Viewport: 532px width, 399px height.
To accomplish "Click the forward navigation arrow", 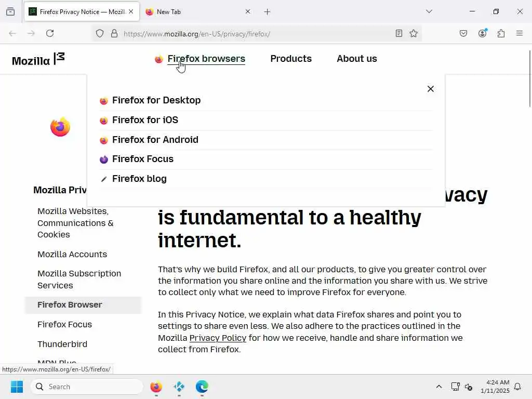I will 31,33.
